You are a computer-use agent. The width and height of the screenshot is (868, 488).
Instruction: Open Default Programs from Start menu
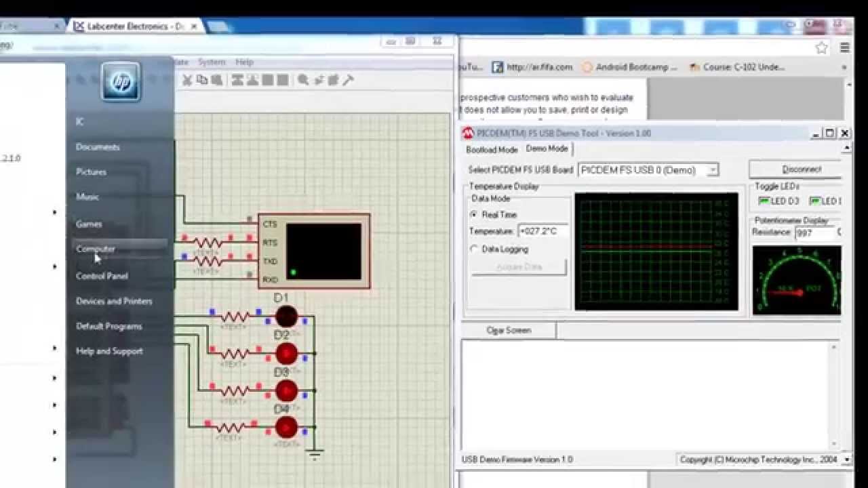tap(108, 326)
